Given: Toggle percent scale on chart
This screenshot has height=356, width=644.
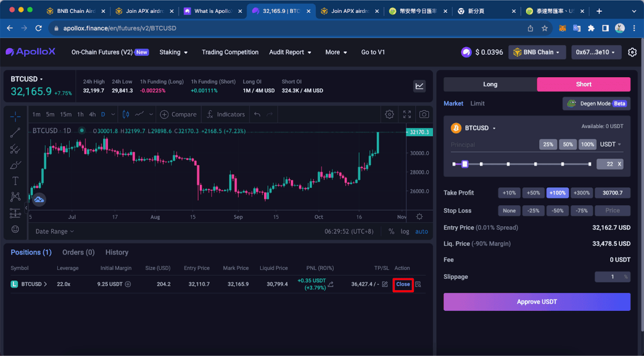Looking at the screenshot, I should point(391,232).
